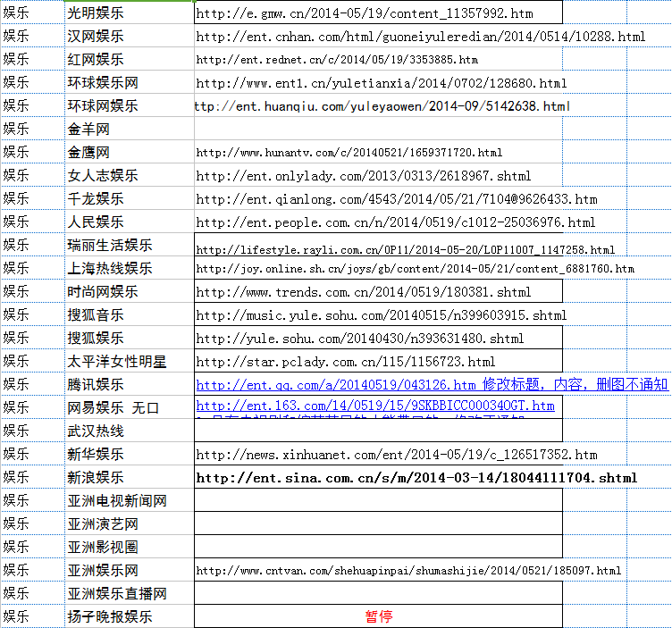Select cell with text 红网娱乐
The image size is (672, 628).
click(130, 59)
